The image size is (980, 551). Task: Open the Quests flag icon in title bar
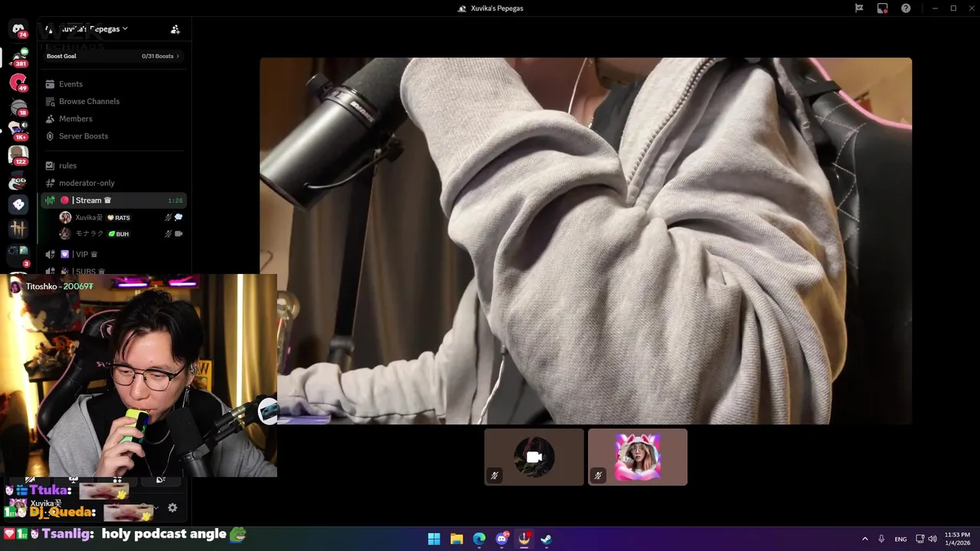859,8
